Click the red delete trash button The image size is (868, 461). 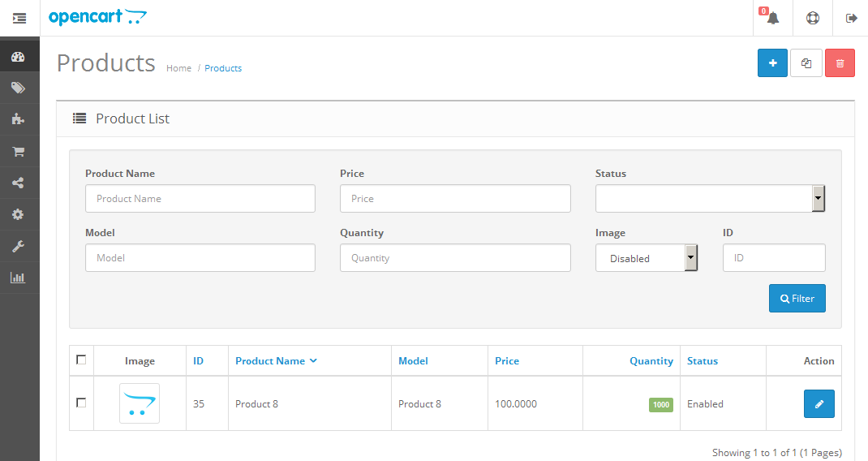[840, 63]
